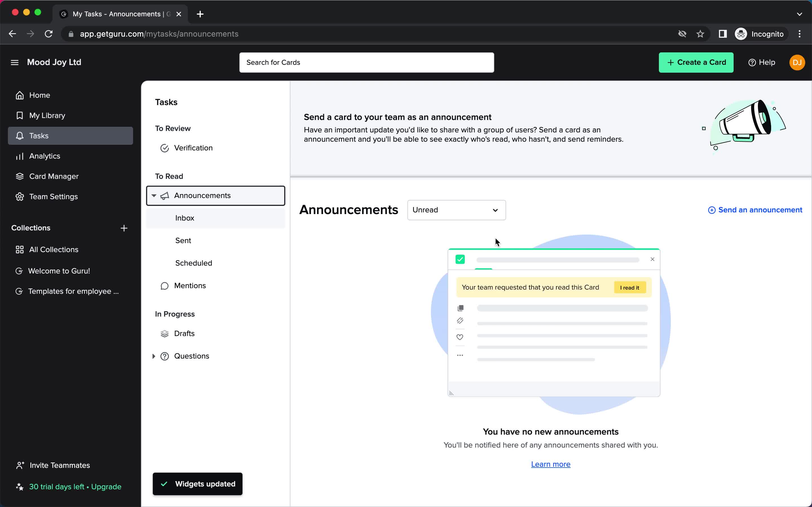Click the Announcements sidebar icon
812x507 pixels.
tap(164, 195)
